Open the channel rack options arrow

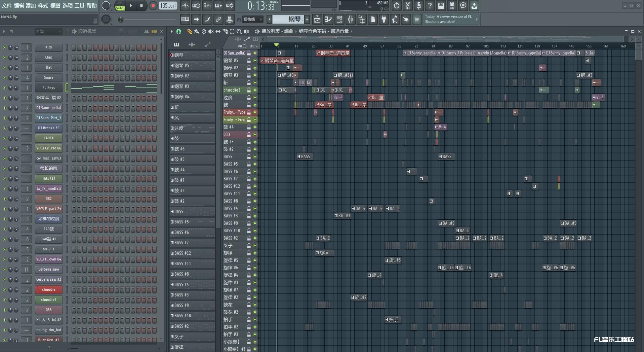coord(4,31)
